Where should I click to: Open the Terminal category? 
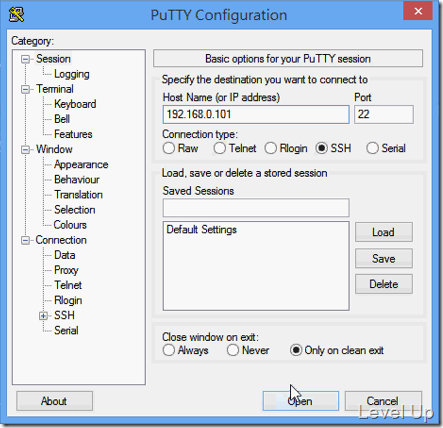[x=55, y=89]
